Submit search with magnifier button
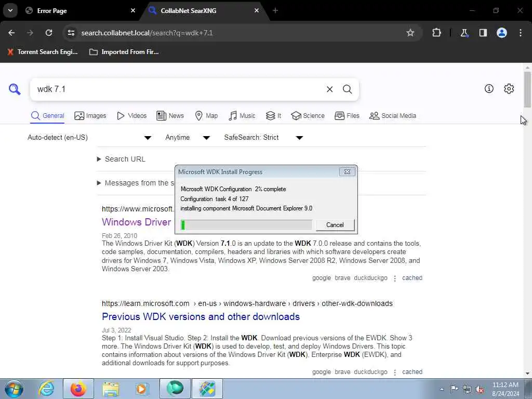This screenshot has width=532, height=399. (347, 89)
